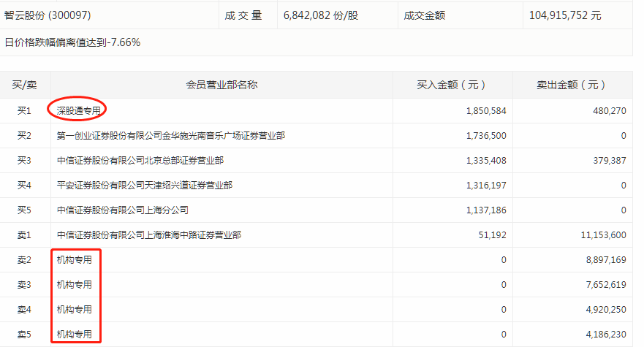The width and height of the screenshot is (644, 347).
Task: Click 第一创业证券 金华施光南音乐广场 branch name
Action: (171, 136)
